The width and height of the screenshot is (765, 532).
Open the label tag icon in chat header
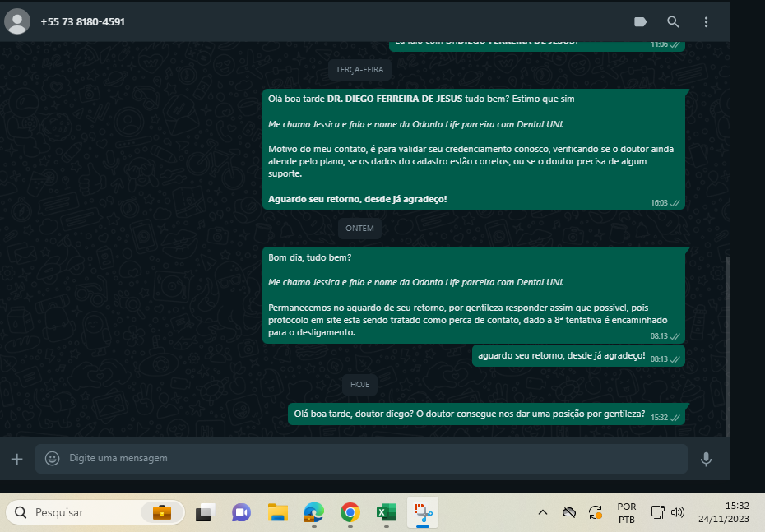(640, 22)
